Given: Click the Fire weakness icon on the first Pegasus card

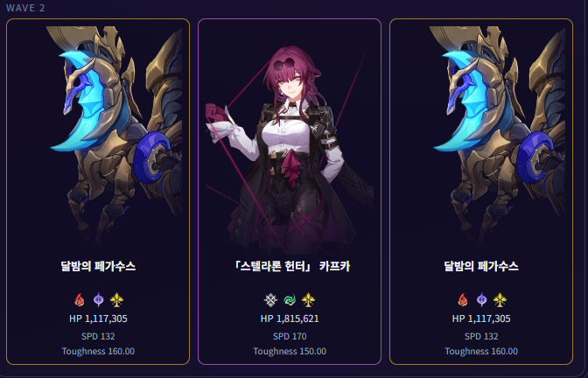Looking at the screenshot, I should [79, 300].
